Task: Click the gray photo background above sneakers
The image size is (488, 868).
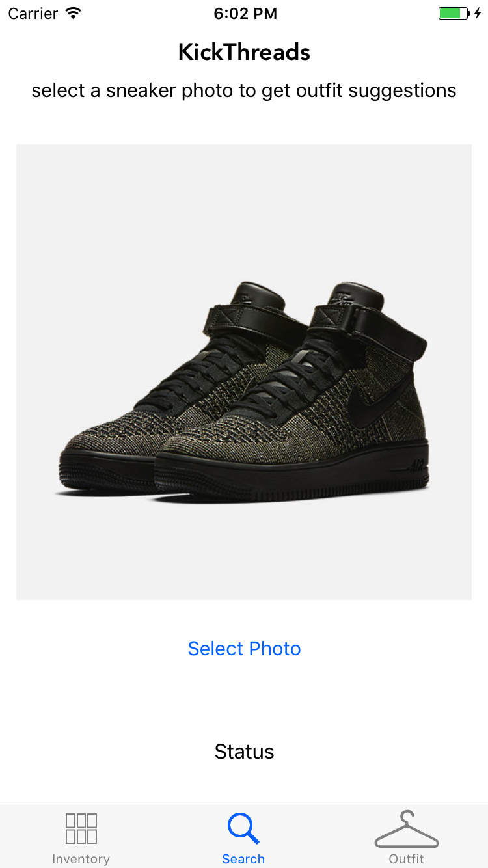Action: 244,208
